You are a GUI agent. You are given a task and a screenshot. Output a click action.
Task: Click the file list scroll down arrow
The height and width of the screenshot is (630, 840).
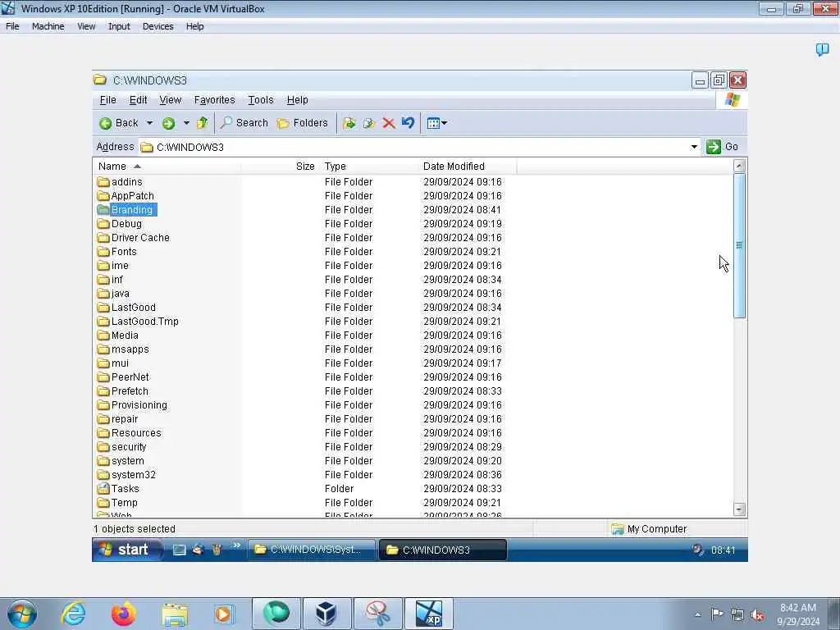point(739,509)
